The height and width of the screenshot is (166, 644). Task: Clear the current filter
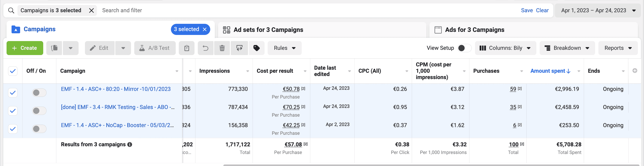[x=542, y=10]
